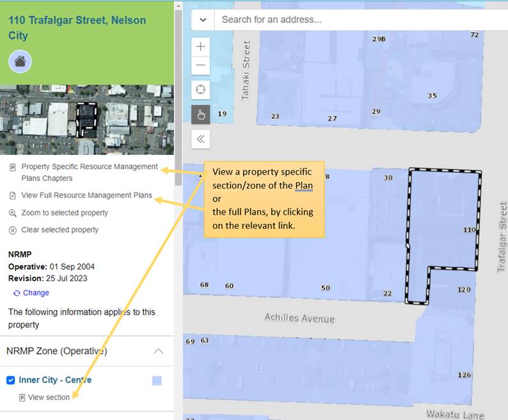Click the Inner City - Centre blue swatch
The image size is (508, 420).
[x=157, y=380]
